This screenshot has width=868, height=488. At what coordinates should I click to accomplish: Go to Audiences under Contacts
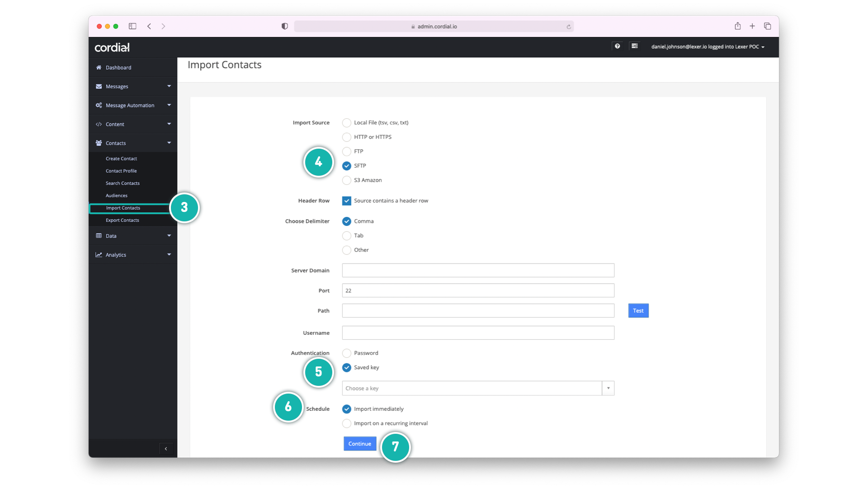click(x=117, y=196)
